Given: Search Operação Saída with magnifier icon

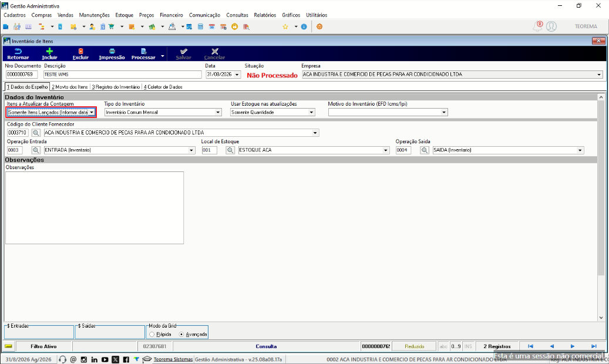Looking at the screenshot, I should pos(425,150).
